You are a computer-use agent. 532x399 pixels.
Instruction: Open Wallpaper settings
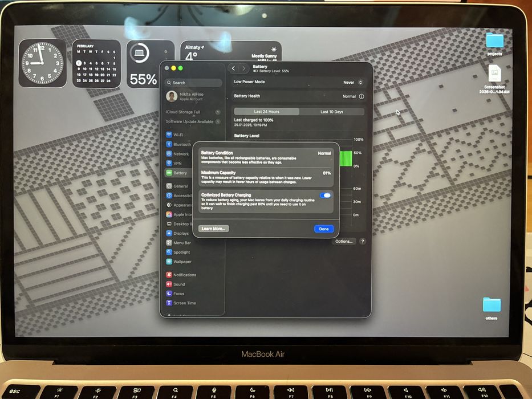179,262
